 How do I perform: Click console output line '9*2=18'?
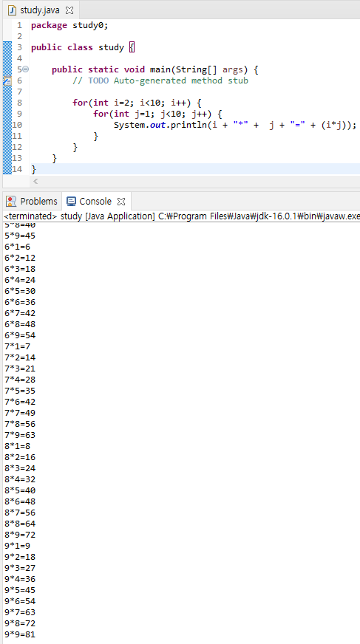(x=20, y=558)
